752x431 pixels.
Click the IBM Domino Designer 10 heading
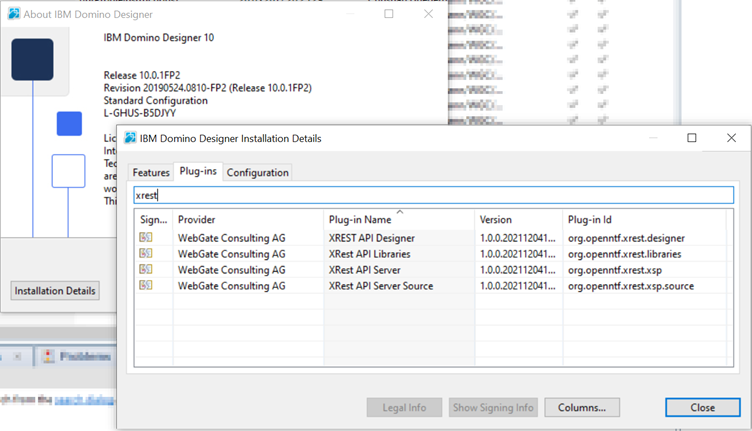tap(159, 37)
